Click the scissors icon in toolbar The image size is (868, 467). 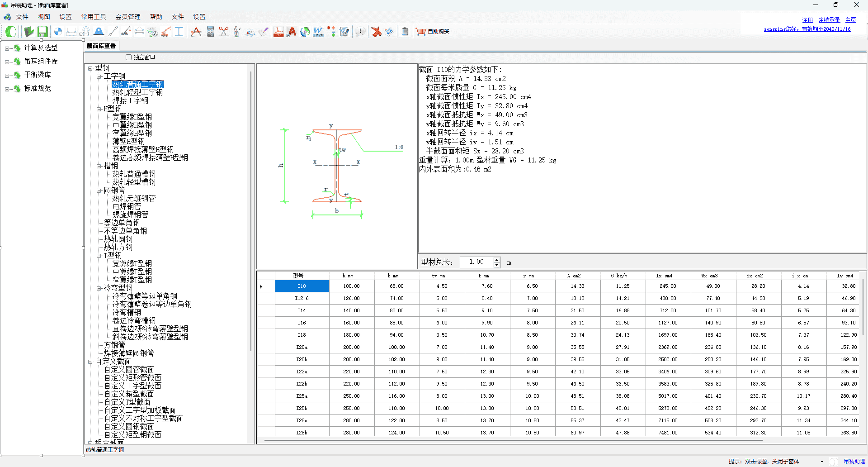(224, 31)
